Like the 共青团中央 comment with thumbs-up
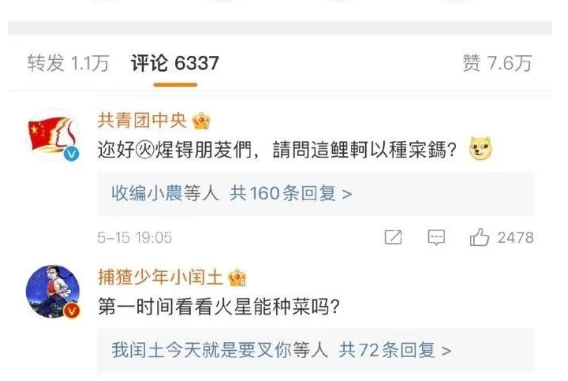 [479, 237]
